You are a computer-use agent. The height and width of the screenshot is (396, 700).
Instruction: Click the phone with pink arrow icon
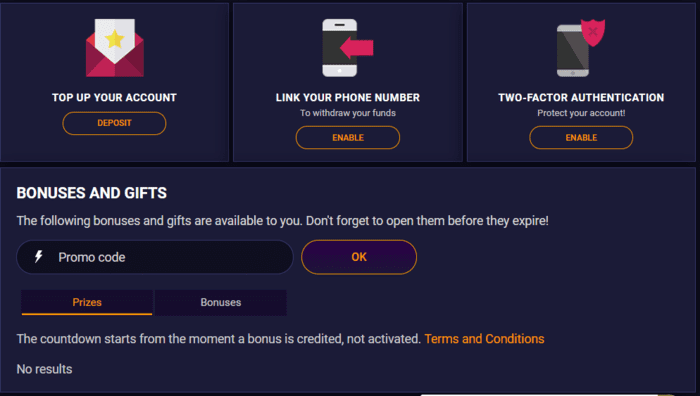click(348, 48)
